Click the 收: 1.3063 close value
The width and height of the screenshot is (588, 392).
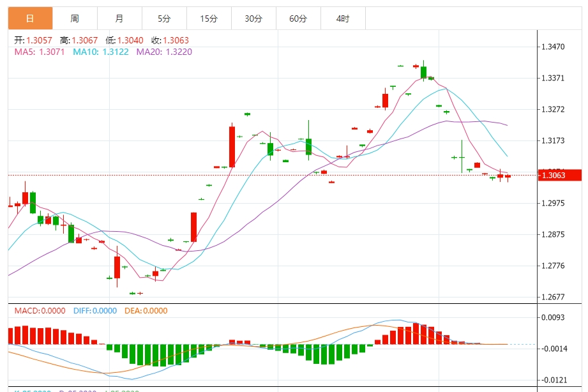coord(170,40)
